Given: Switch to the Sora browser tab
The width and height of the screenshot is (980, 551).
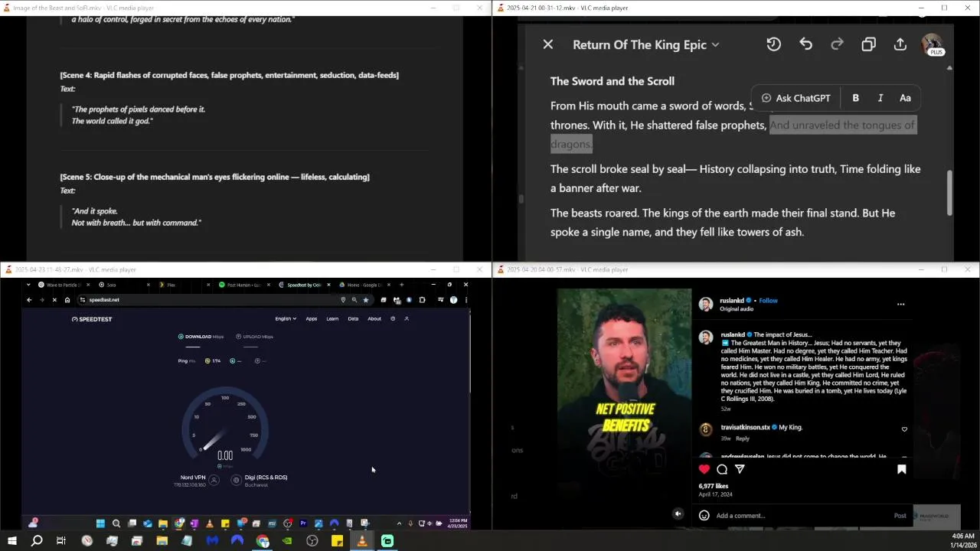Looking at the screenshot, I should (122, 285).
